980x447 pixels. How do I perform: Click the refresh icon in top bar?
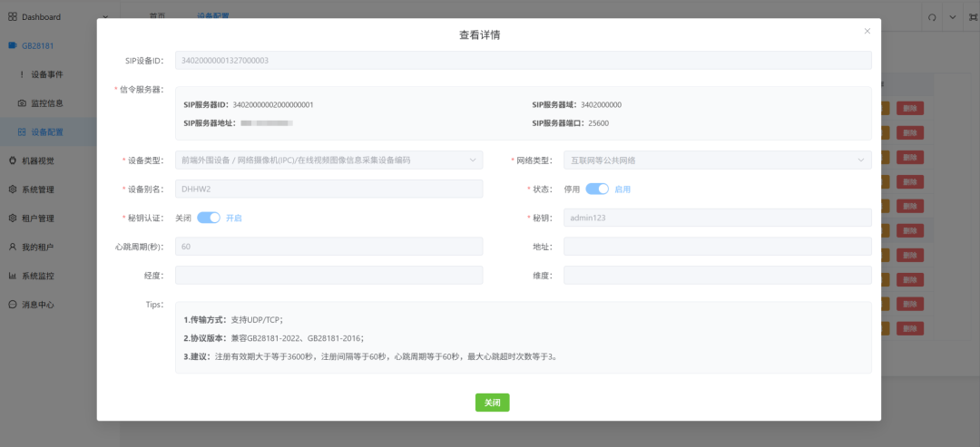(931, 17)
